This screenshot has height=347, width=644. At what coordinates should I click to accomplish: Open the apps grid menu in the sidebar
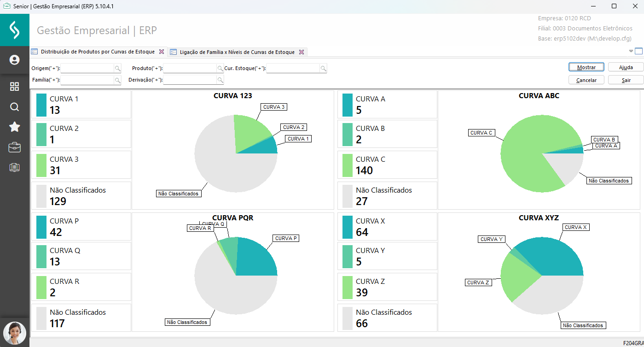point(14,87)
